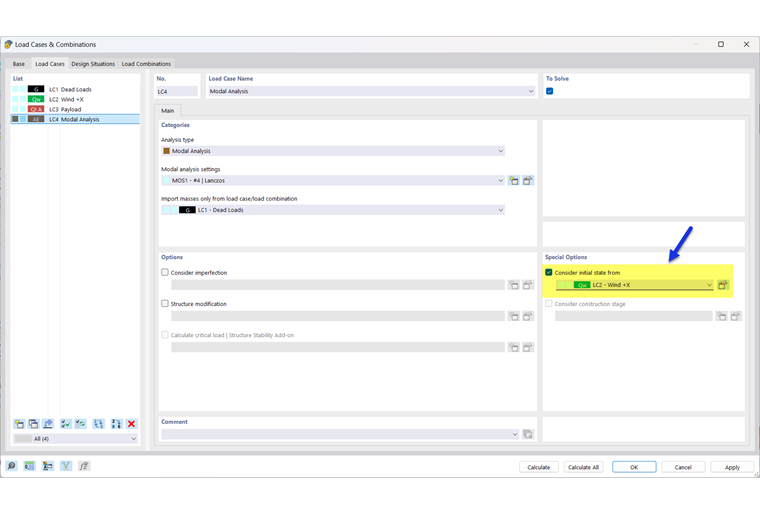Select LC2 Wind +X in list

(75, 99)
